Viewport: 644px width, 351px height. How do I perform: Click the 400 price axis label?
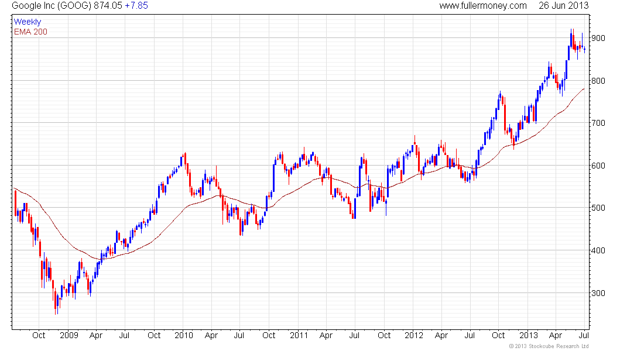point(598,251)
